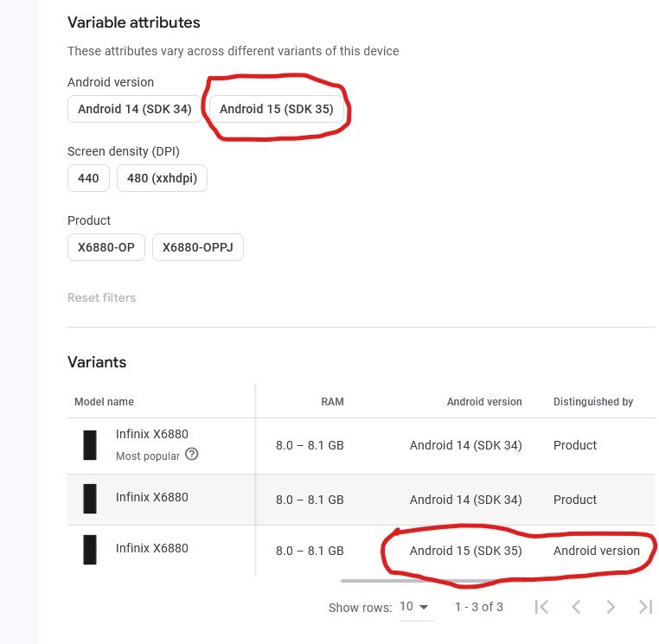
Task: Click the Model name column header
Action: click(x=104, y=402)
